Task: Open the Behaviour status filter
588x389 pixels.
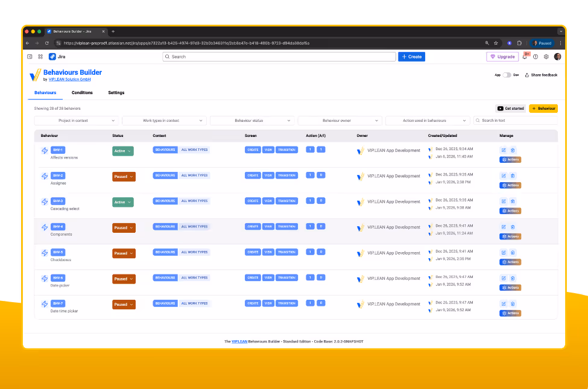Action: click(x=252, y=121)
